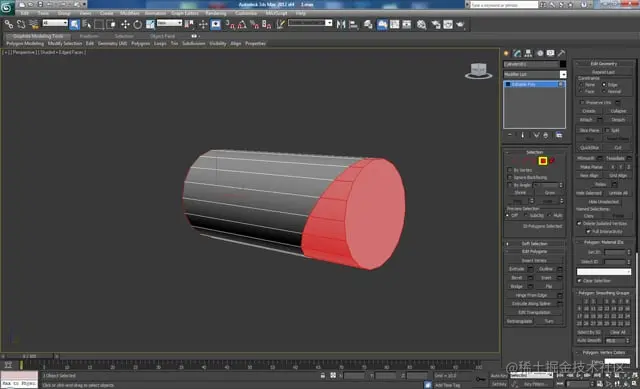Open the MAXScript menu
The height and width of the screenshot is (389, 640).
276,13
